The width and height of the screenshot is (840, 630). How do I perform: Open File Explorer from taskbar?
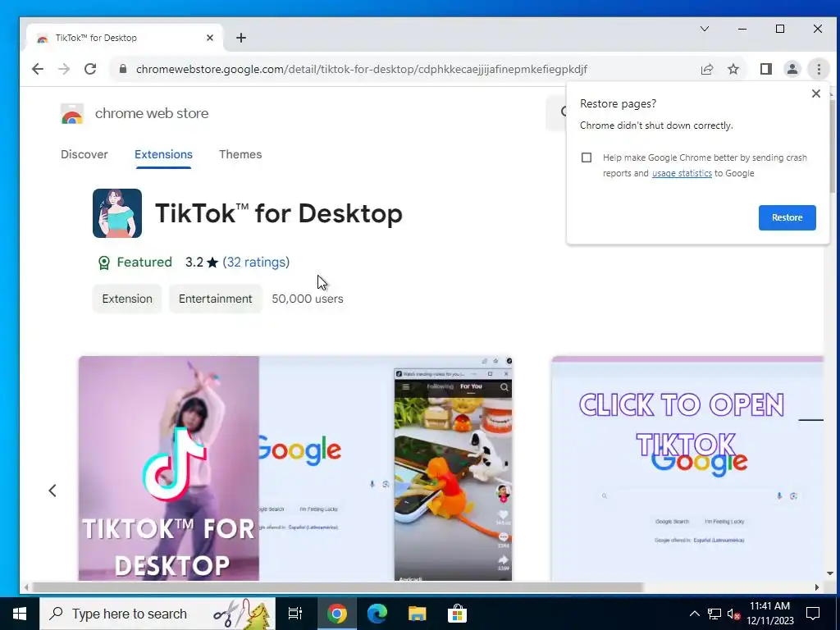(418, 614)
